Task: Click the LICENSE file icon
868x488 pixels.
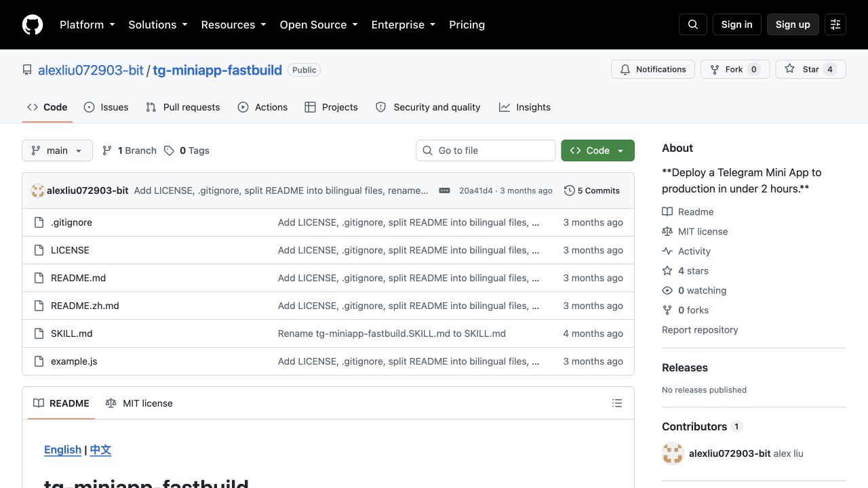Action: (x=39, y=250)
